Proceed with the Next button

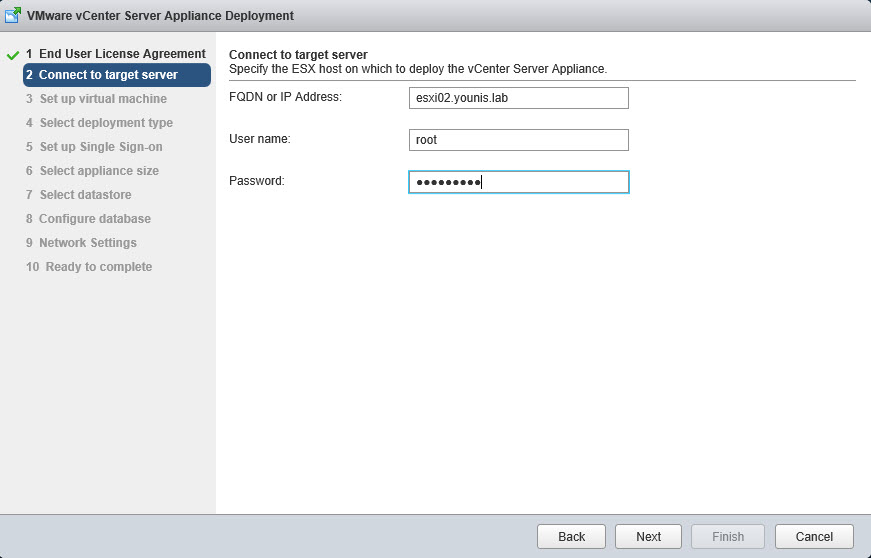click(648, 537)
